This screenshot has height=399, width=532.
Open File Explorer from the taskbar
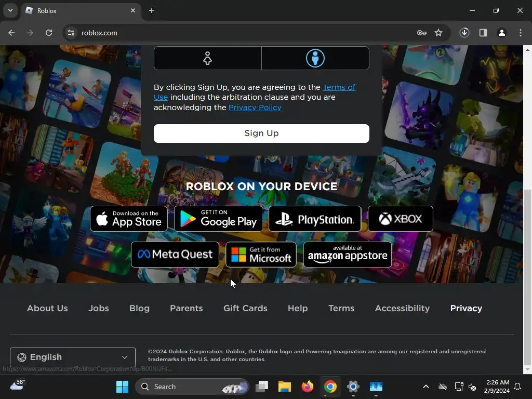click(285, 387)
